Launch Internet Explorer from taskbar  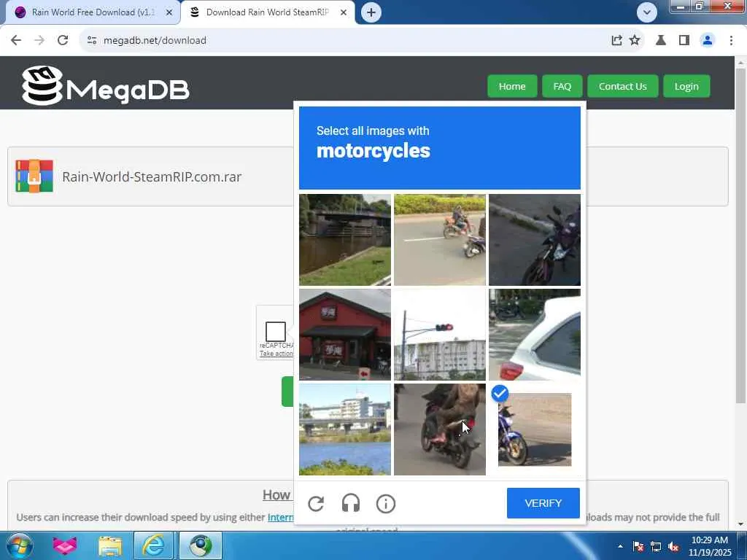[154, 545]
